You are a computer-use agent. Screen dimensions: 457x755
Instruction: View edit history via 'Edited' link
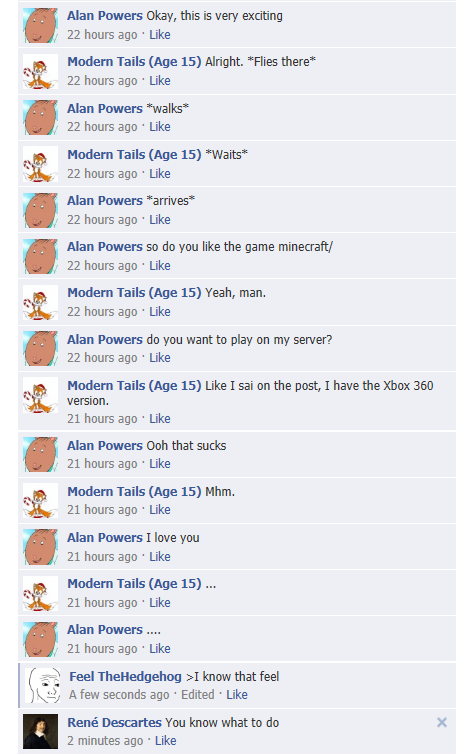197,694
